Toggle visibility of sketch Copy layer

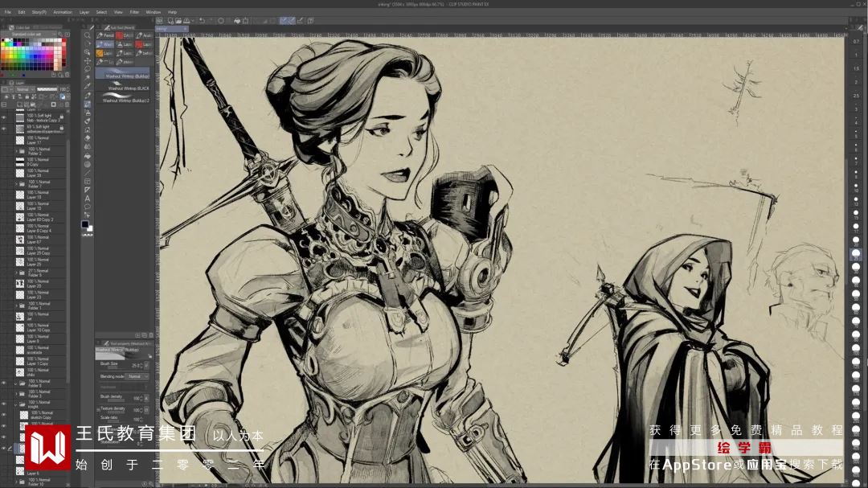[x=4, y=415]
